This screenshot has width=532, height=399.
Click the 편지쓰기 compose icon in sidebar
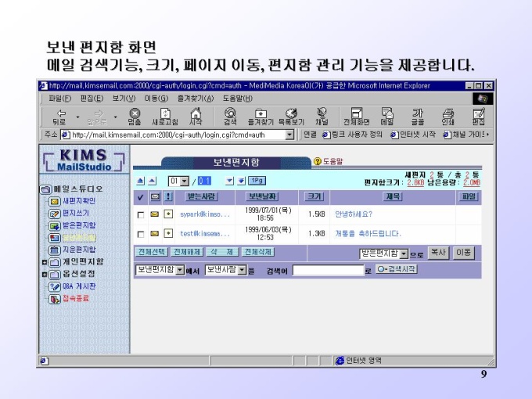tap(54, 214)
